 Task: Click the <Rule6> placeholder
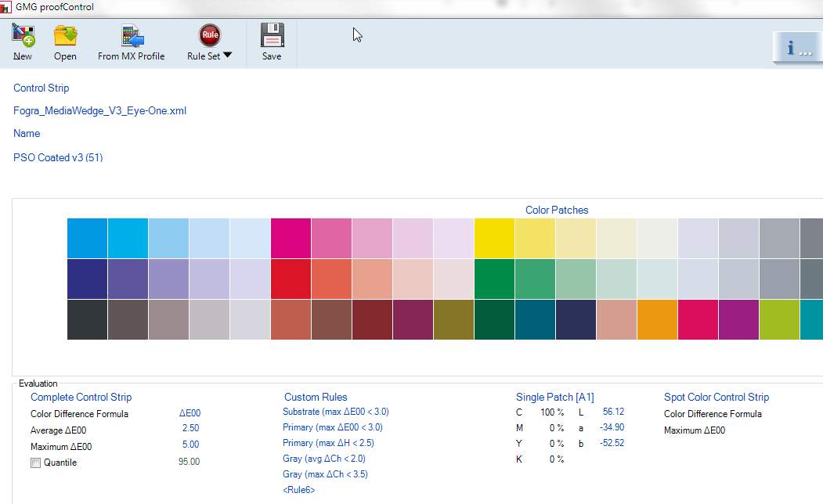point(298,490)
